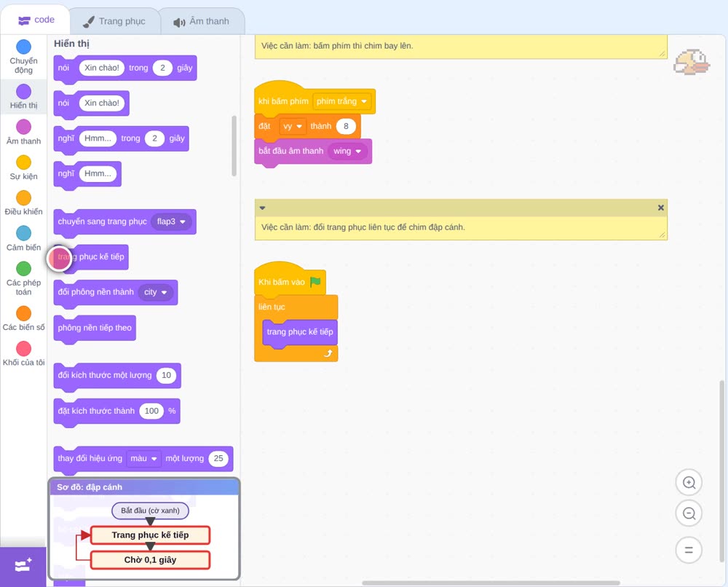Click the 100 field in đặt kích thước block

tap(151, 411)
